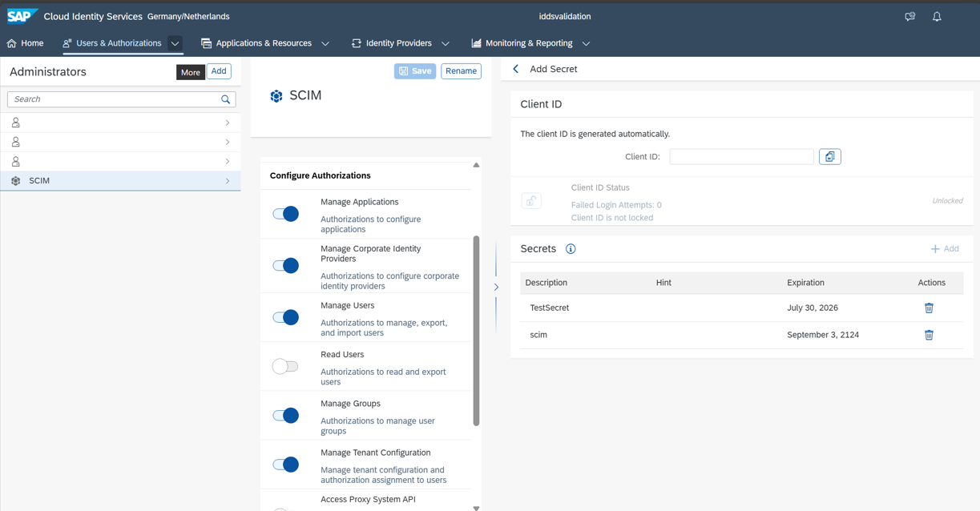
Task: Click the SAP logo
Action: [x=22, y=14]
